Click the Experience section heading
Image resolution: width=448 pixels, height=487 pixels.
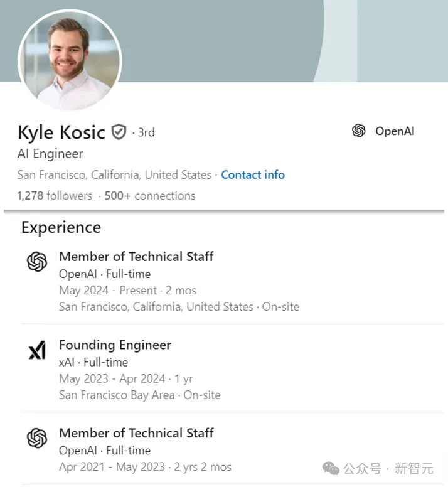click(61, 228)
